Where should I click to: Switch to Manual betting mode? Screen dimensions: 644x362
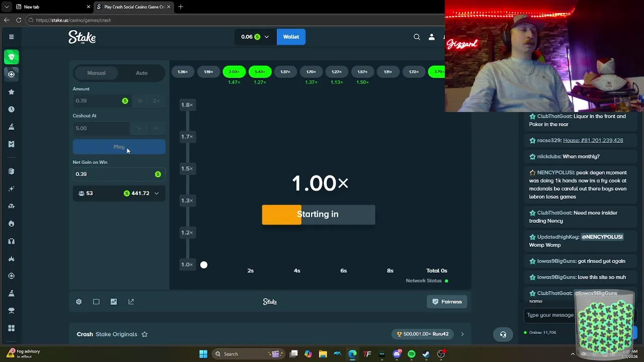pyautogui.click(x=96, y=73)
